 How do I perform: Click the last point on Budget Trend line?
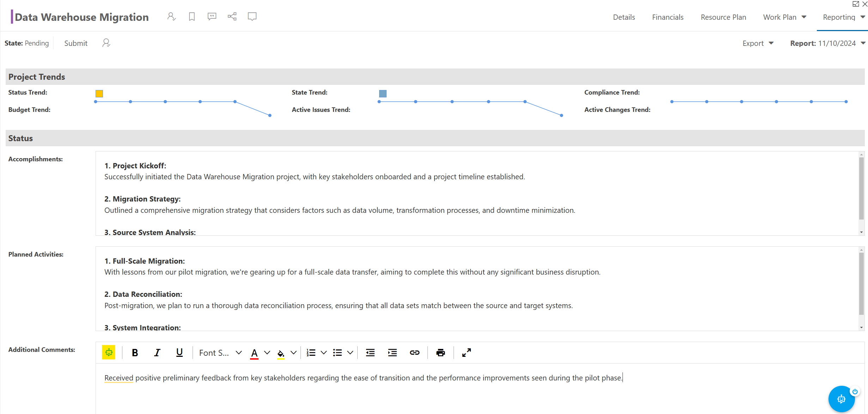click(x=270, y=115)
